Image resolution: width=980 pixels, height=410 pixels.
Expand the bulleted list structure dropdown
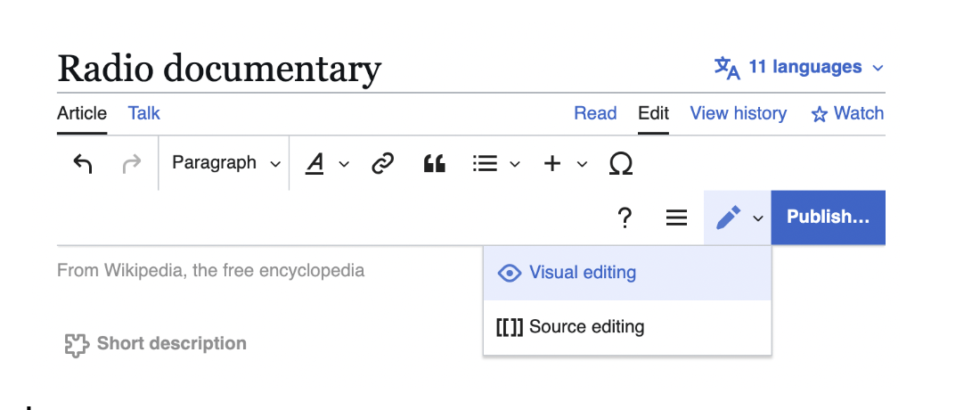496,164
